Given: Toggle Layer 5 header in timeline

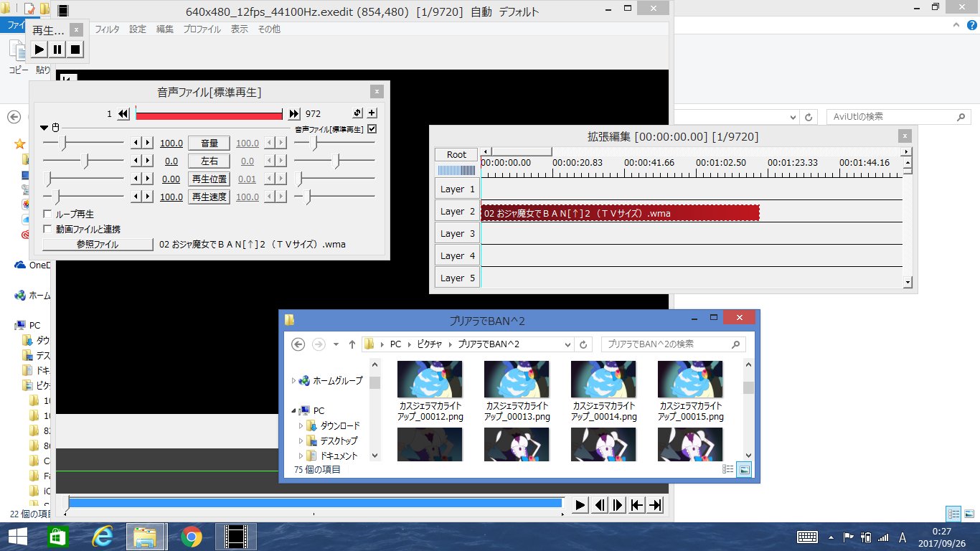Looking at the screenshot, I should click(x=457, y=278).
